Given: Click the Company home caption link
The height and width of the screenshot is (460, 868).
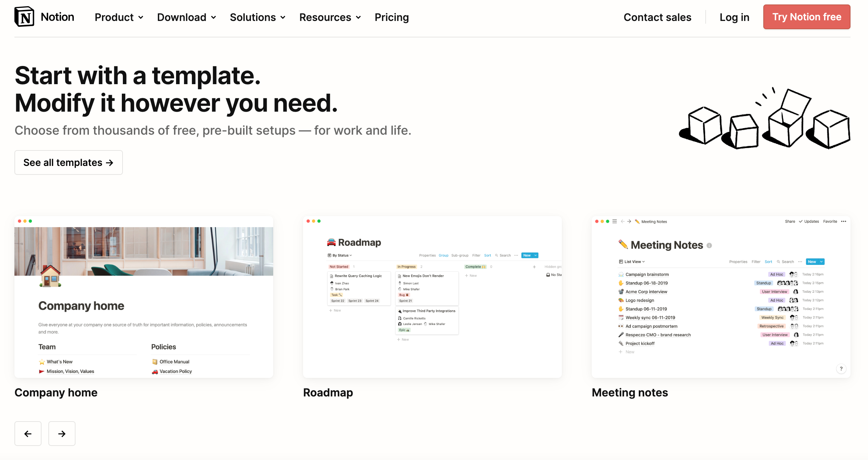Looking at the screenshot, I should (56, 392).
